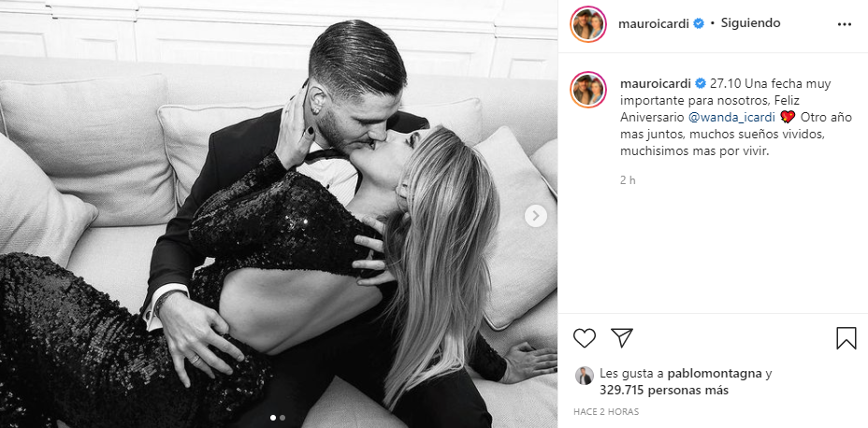Click the HACE 2 HORAS timestamp

[604, 412]
